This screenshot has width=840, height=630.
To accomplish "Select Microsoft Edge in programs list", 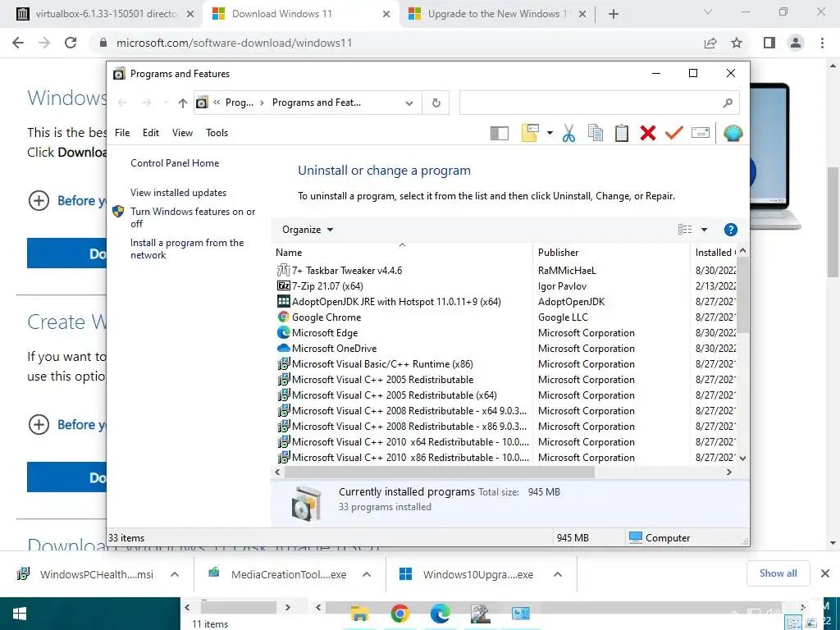I will pos(317,333).
